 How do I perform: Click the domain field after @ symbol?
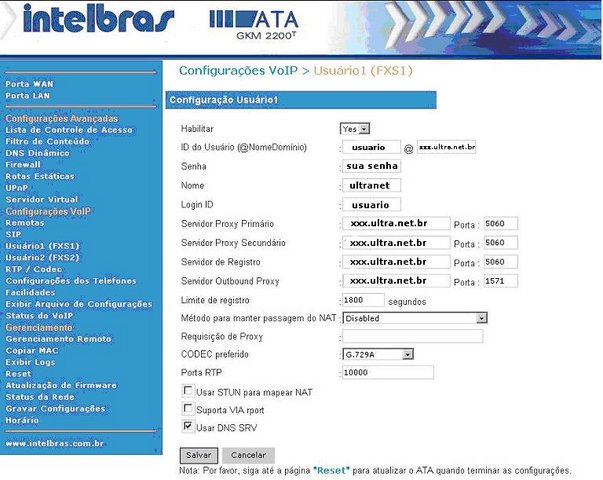coord(446,147)
